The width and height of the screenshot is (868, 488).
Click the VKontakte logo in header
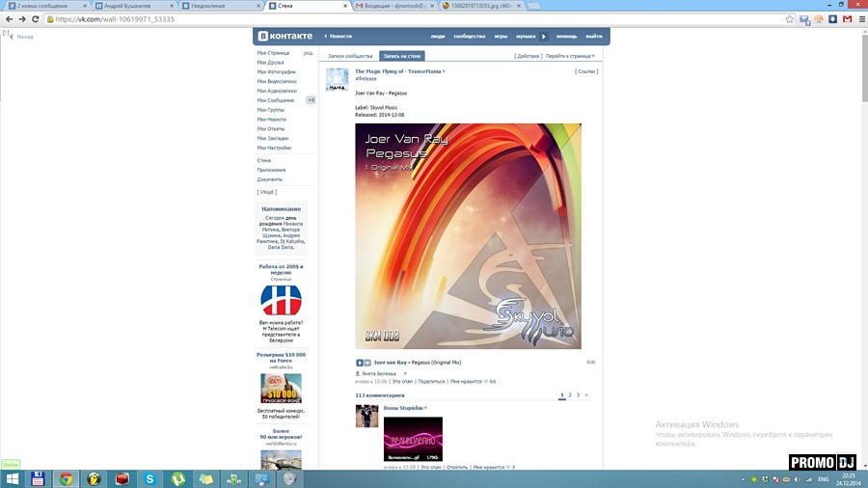(x=282, y=36)
